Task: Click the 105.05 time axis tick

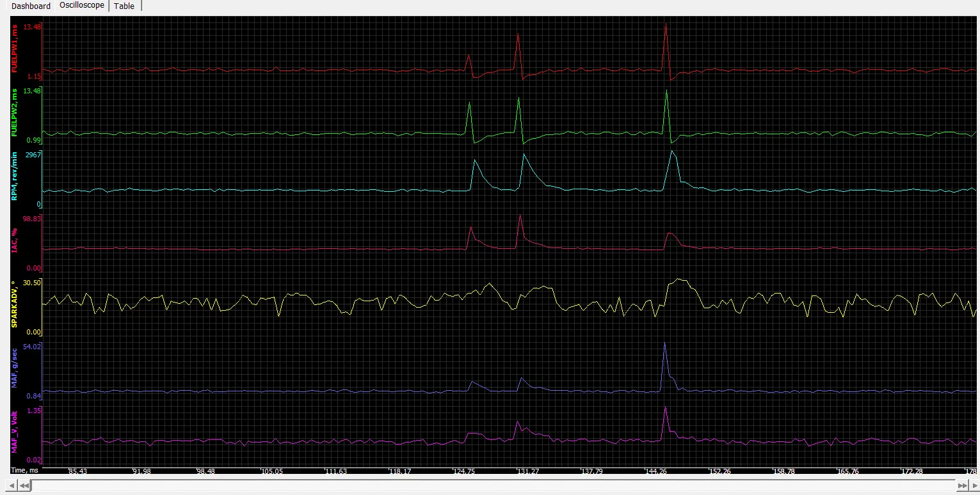Action: click(271, 471)
